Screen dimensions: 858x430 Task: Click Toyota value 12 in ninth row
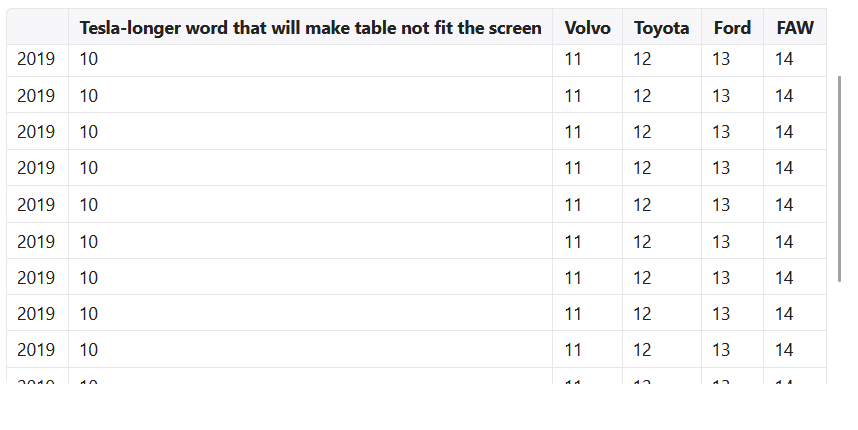point(642,349)
